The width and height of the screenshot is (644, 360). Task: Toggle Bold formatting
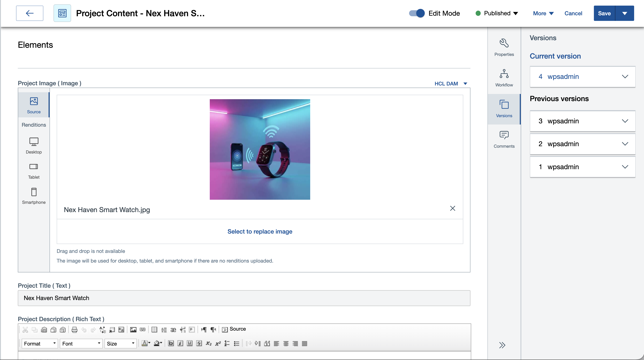[x=171, y=344]
